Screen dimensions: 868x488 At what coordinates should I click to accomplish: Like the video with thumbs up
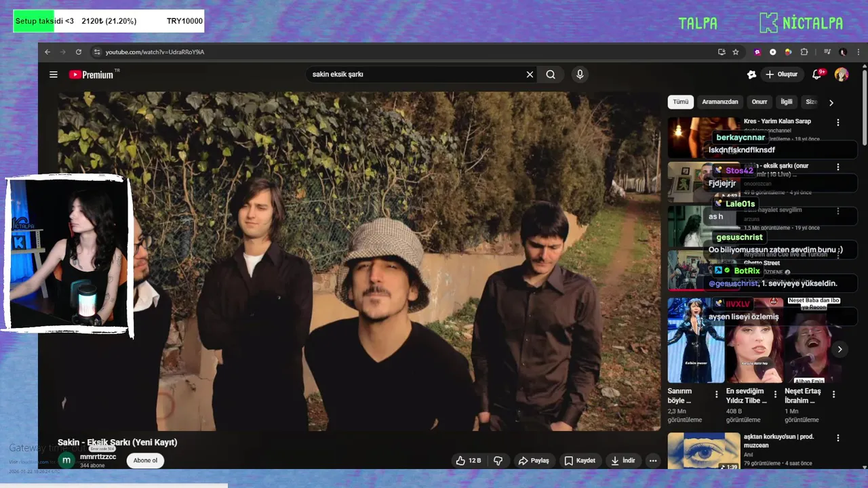tap(468, 461)
